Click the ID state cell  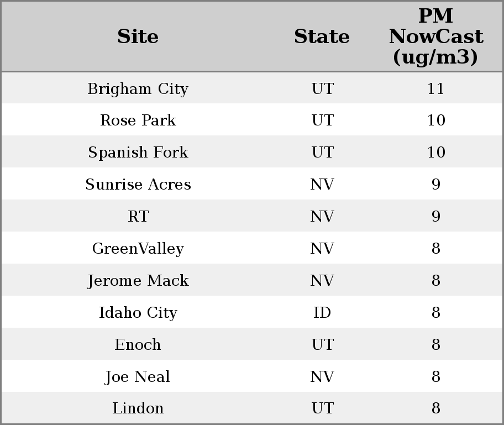322,313
